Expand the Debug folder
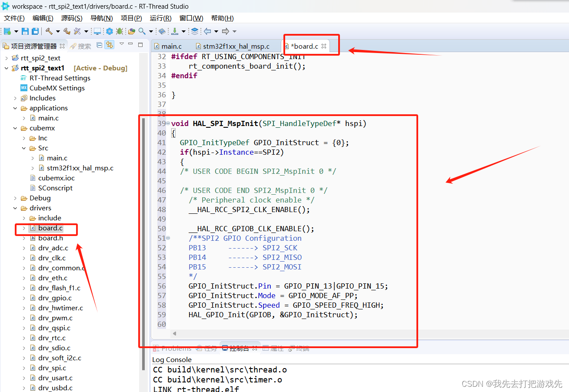Image resolution: width=569 pixels, height=392 pixels. coord(15,198)
